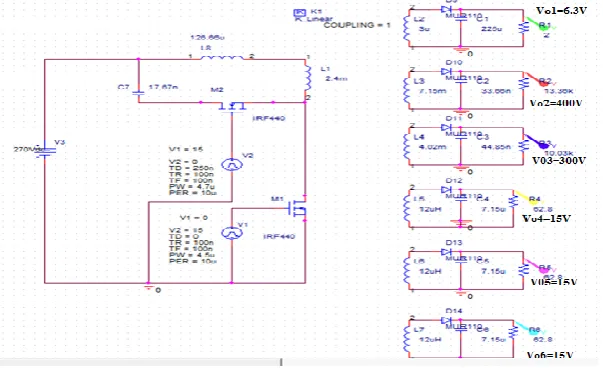Select the '44.85n' value of C3
Screen dimensions: 603x368
[x=496, y=147]
